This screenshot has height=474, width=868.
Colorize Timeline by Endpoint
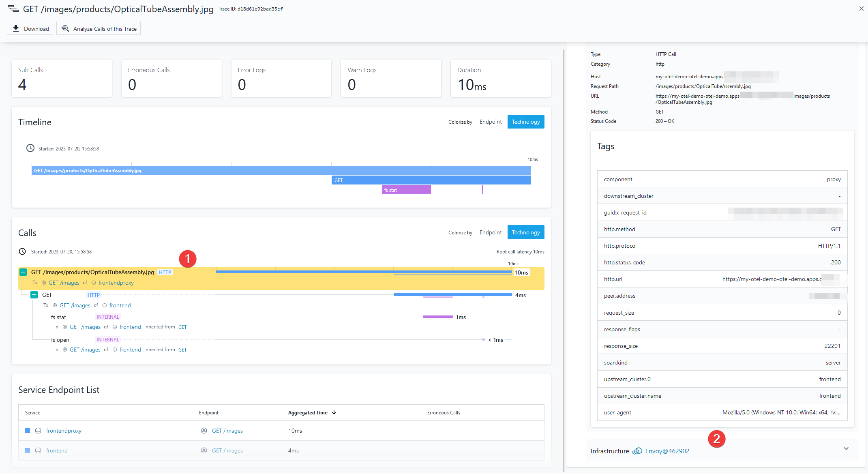(491, 122)
